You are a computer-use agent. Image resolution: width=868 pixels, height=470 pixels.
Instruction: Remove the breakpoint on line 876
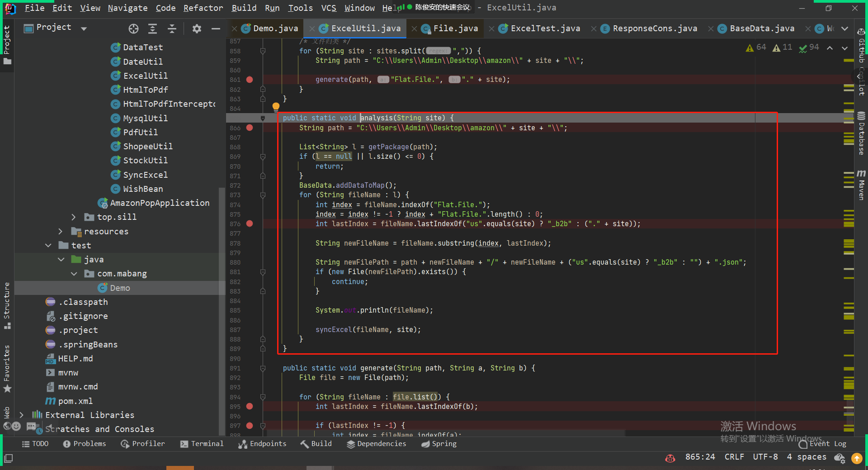click(x=250, y=224)
